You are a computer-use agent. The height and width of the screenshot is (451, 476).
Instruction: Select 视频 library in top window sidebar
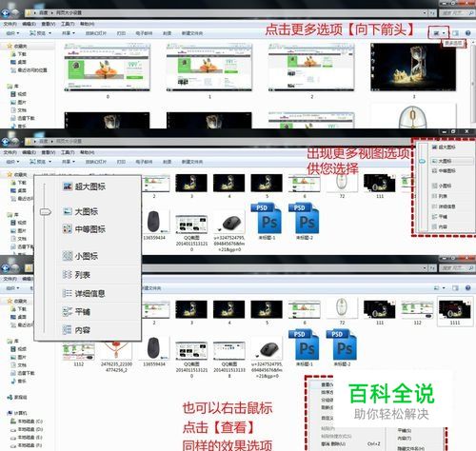(x=19, y=94)
